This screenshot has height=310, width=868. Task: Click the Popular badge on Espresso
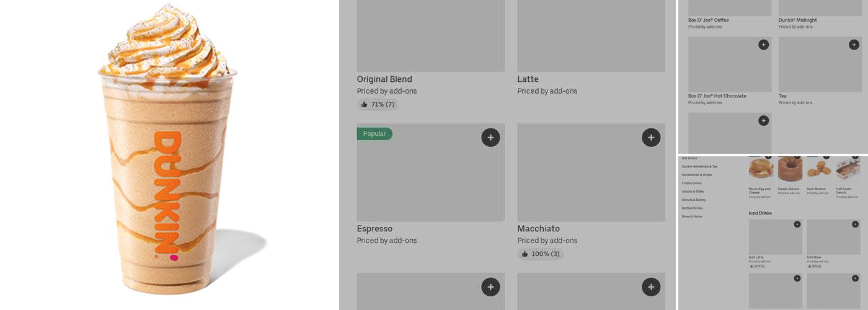374,134
